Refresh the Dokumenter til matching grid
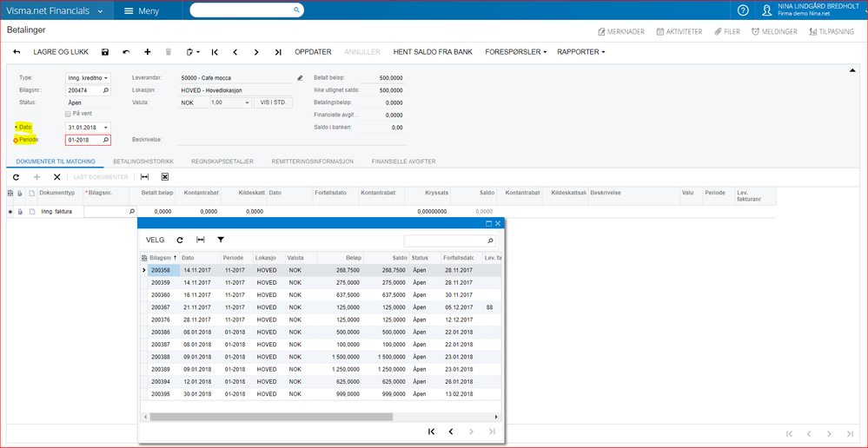 pyautogui.click(x=16, y=177)
